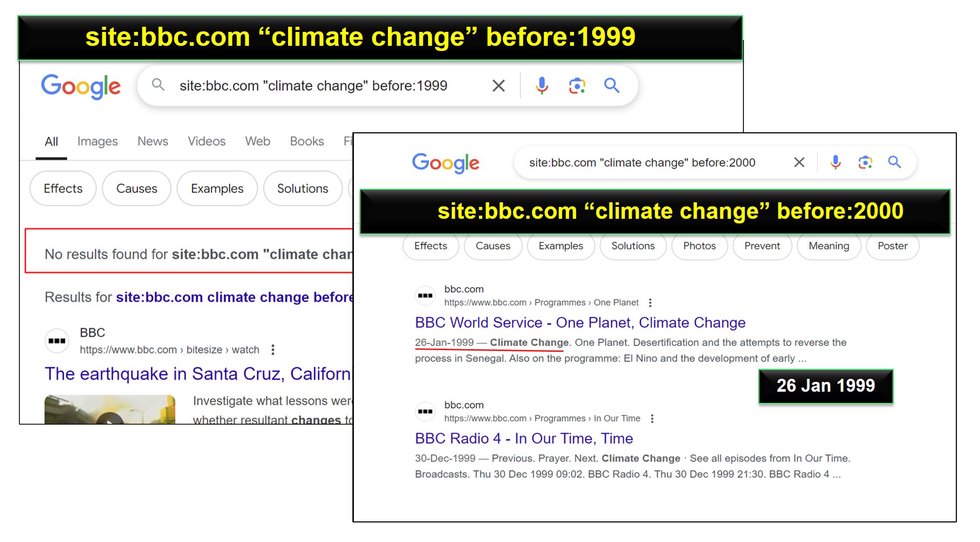This screenshot has height=542, width=980.
Task: Click the Solutions chip in the before:1999 window
Action: (302, 188)
